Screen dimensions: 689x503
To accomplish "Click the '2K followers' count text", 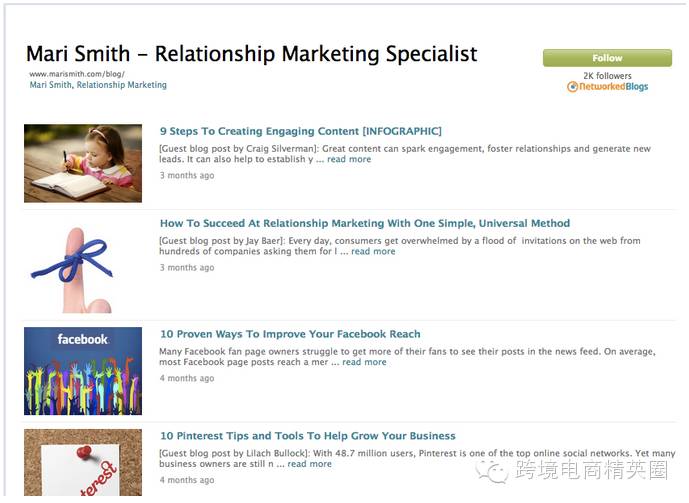I will click(x=607, y=76).
